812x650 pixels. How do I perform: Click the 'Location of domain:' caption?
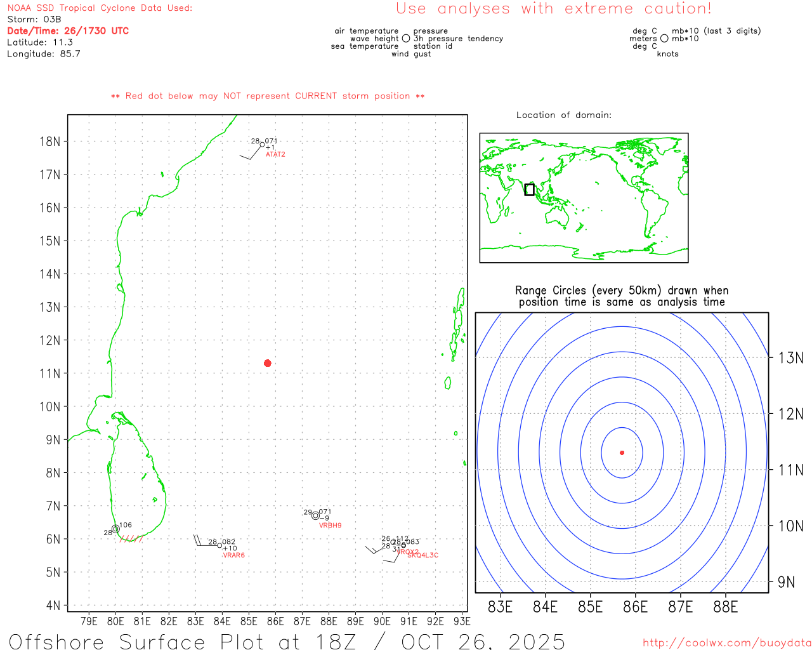tap(564, 115)
